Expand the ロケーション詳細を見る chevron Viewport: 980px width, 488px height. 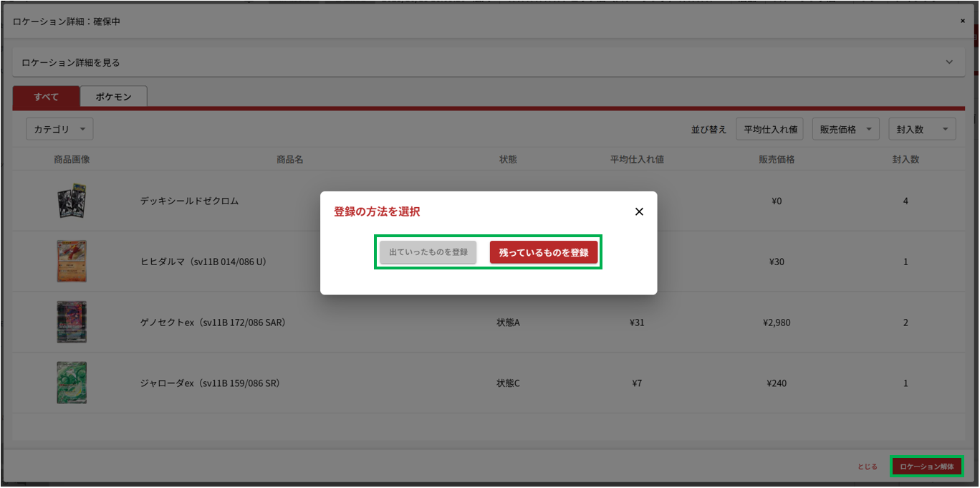click(x=949, y=62)
